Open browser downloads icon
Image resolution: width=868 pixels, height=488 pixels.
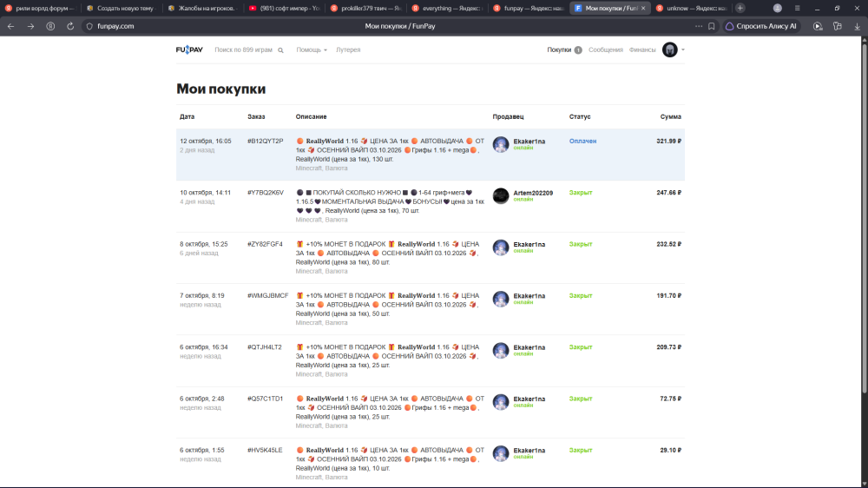857,26
